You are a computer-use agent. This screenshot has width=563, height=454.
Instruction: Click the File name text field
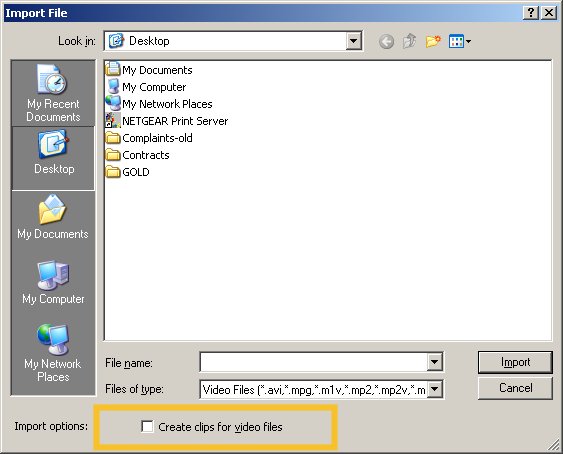click(313, 362)
